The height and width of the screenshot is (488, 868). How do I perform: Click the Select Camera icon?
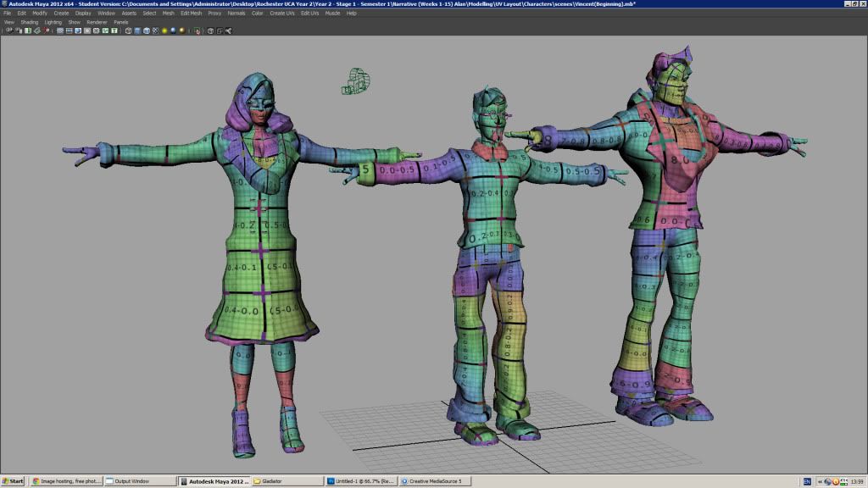9,30
